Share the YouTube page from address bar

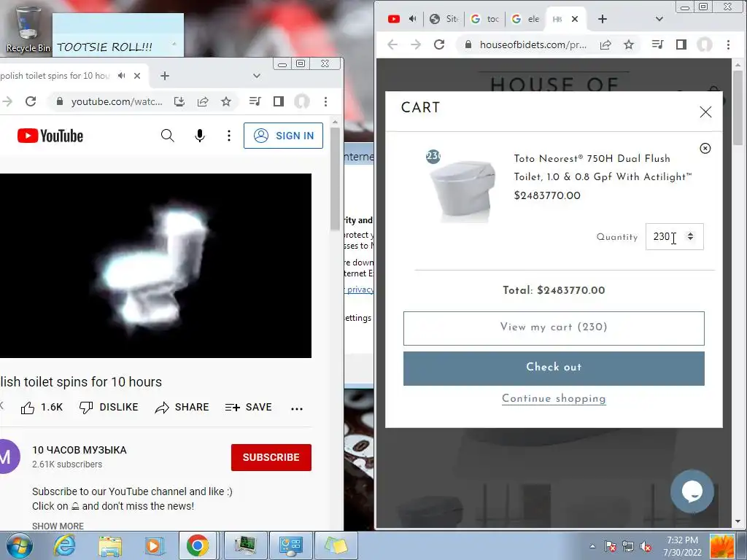[x=203, y=101]
